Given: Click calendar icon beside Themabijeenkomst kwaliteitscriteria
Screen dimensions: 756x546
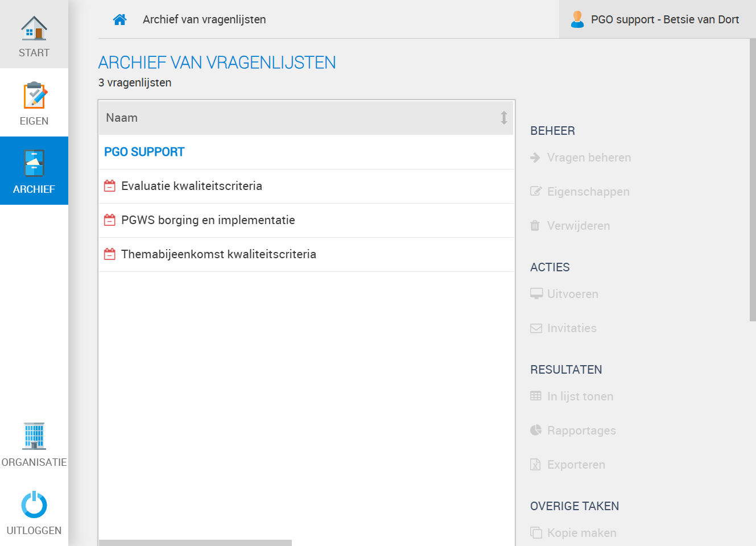Looking at the screenshot, I should click(110, 254).
